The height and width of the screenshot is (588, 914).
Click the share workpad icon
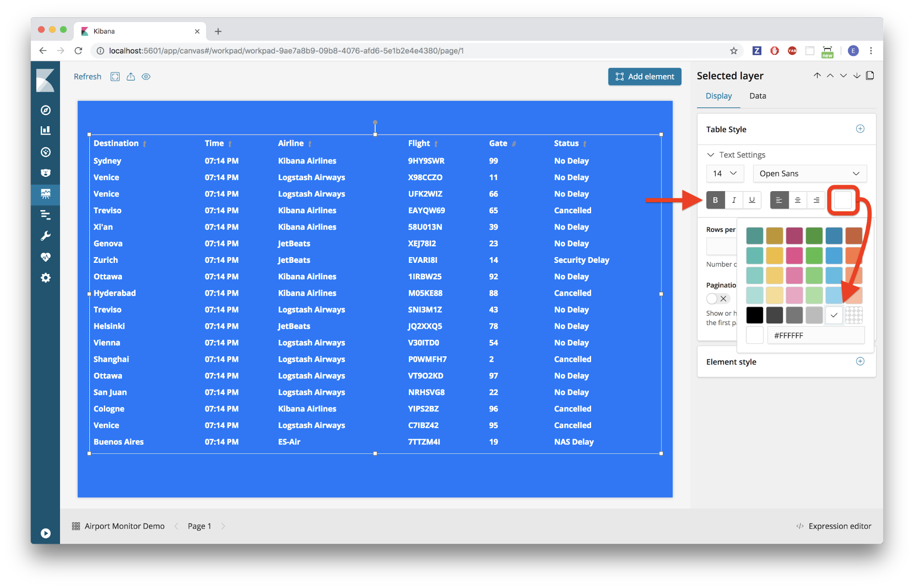(131, 77)
